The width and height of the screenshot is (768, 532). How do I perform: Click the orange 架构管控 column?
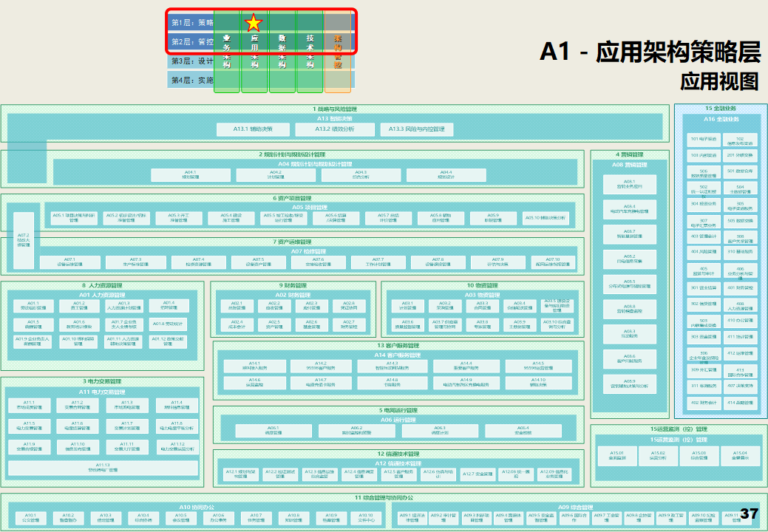338,52
